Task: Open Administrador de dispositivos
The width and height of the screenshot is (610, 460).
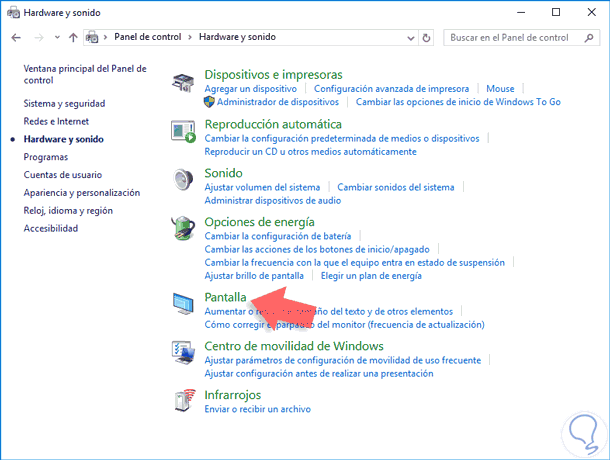Action: (x=278, y=102)
